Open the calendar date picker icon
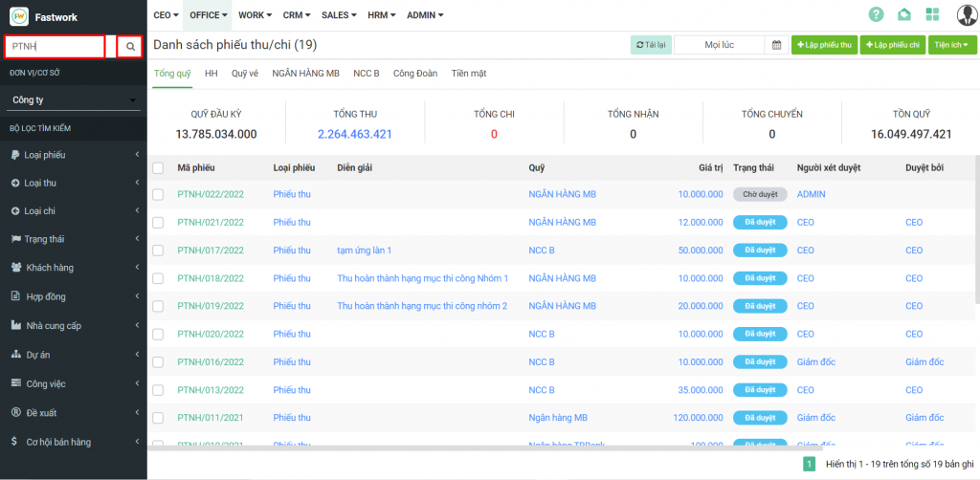Screen dimensions: 980x480 [776, 45]
